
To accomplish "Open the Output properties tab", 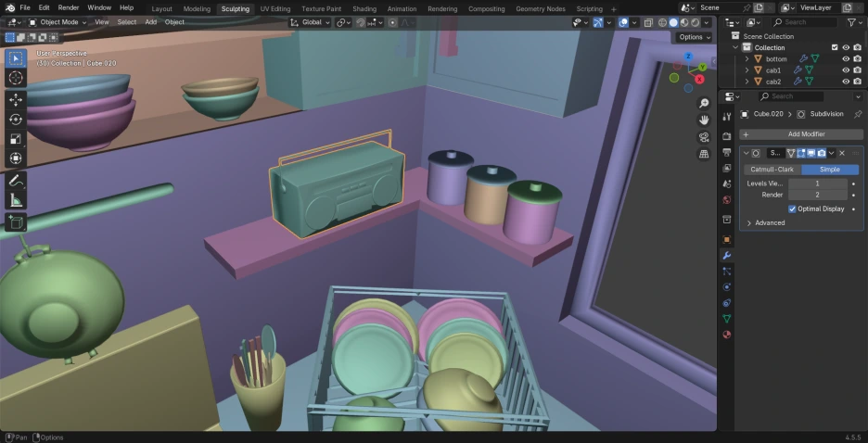I will pos(727,152).
